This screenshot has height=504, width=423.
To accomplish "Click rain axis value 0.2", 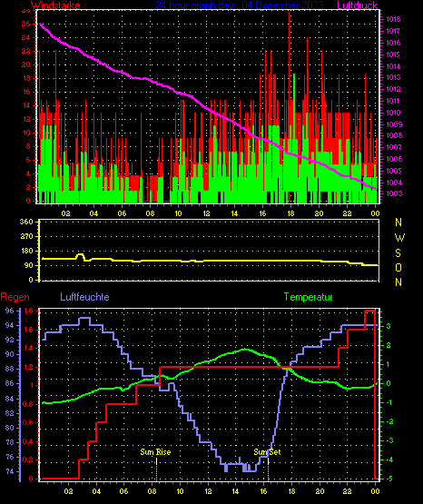I will coord(28,460).
